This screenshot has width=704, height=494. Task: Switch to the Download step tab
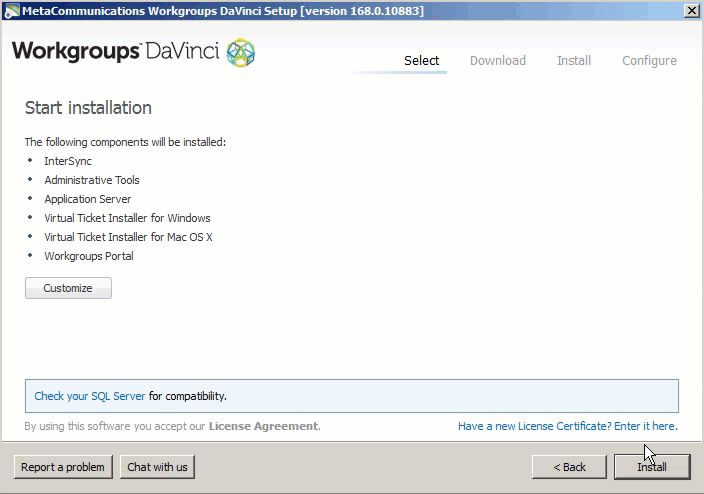(x=497, y=61)
